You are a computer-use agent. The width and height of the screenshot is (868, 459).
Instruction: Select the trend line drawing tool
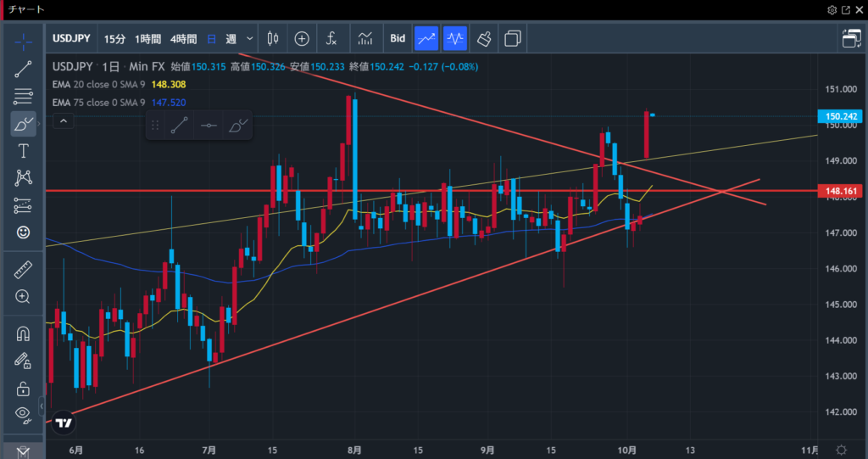point(23,70)
